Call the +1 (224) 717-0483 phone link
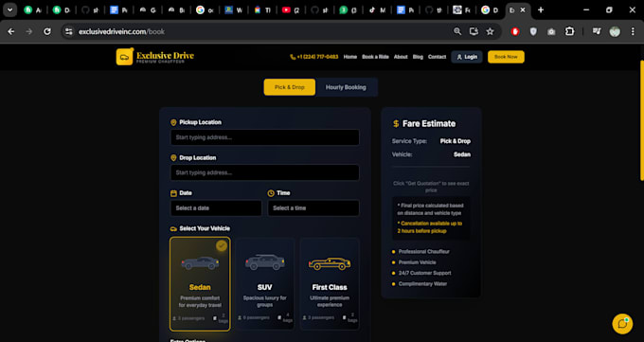The width and height of the screenshot is (644, 342). click(x=314, y=57)
